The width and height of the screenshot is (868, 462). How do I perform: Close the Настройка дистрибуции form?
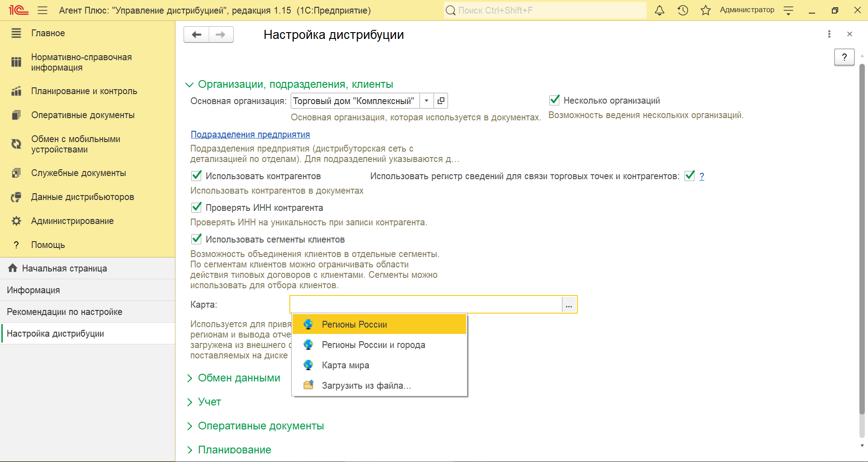point(849,34)
